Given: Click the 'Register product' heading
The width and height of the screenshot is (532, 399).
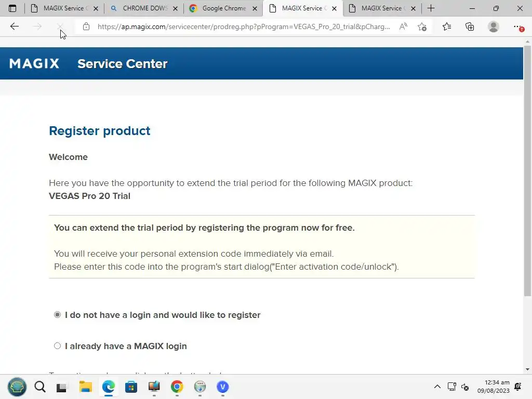Looking at the screenshot, I should click(x=99, y=131).
